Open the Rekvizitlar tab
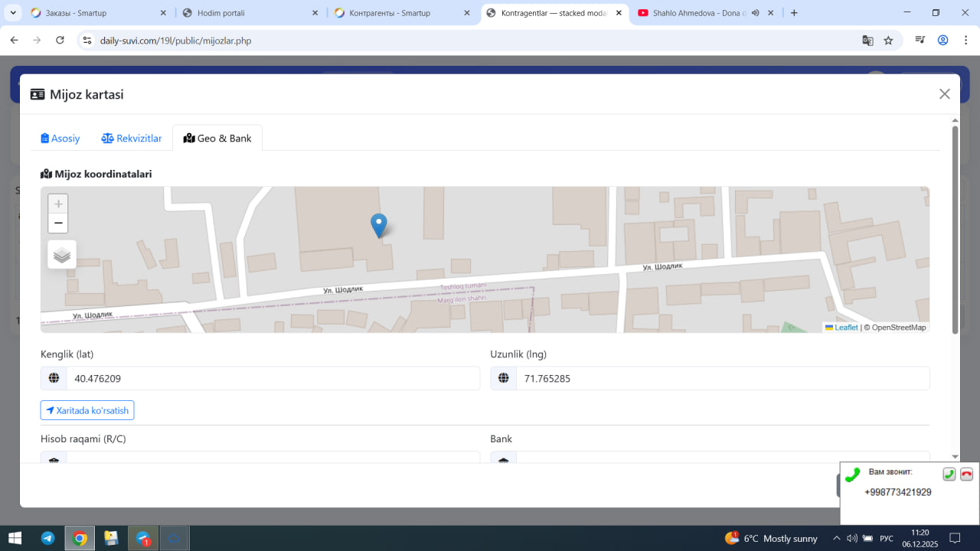This screenshot has height=551, width=980. (x=132, y=139)
